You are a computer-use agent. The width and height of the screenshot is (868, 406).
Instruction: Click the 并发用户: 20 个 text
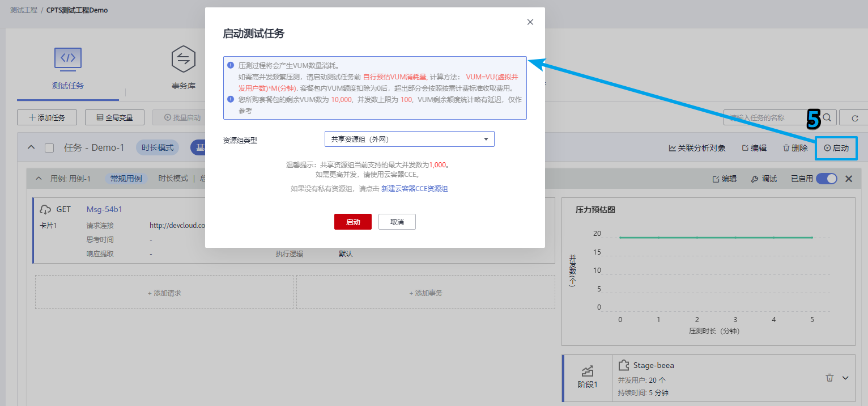tap(642, 380)
